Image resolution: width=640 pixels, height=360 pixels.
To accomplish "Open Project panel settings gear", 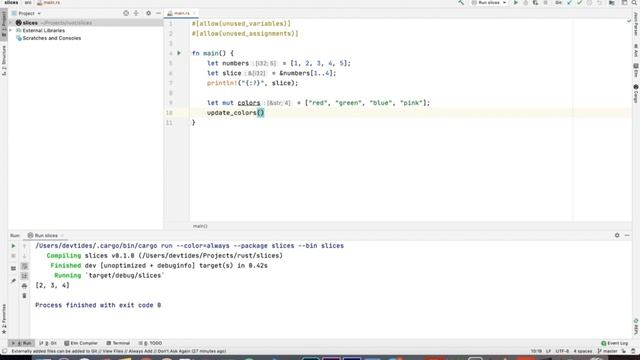I will coord(149,13).
